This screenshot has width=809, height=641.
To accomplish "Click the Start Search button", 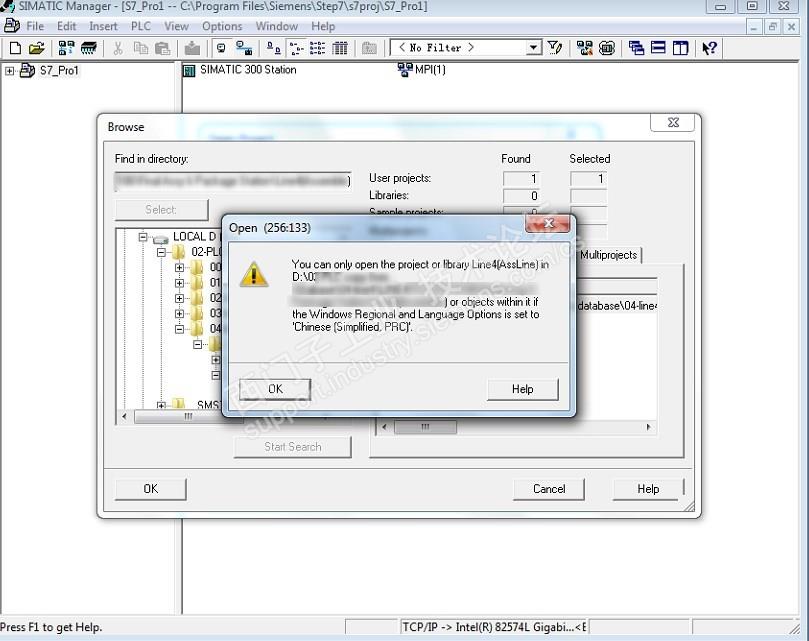I will (x=293, y=447).
